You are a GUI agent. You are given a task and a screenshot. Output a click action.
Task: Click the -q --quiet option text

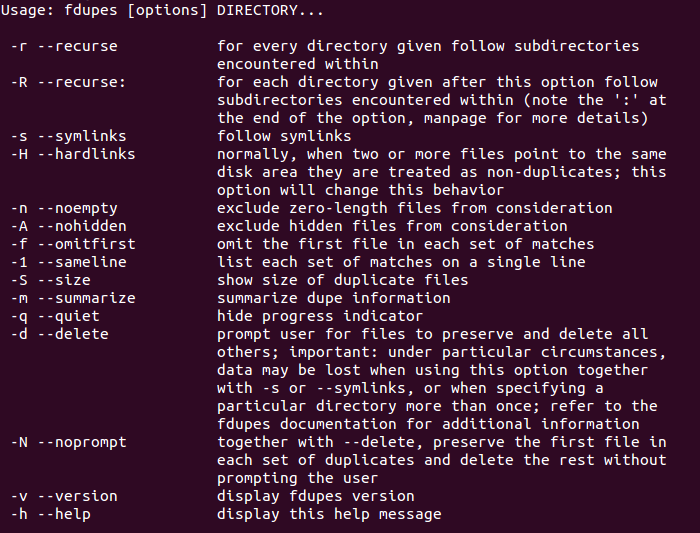(x=55, y=316)
